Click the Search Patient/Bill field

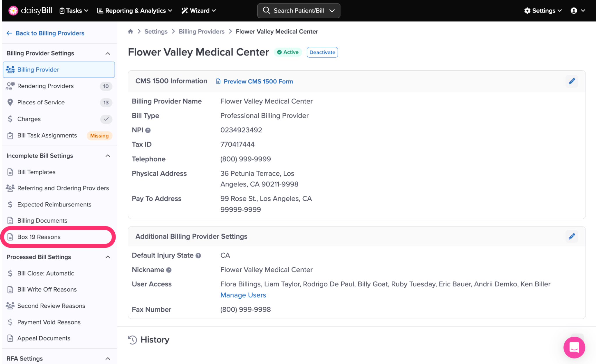298,11
